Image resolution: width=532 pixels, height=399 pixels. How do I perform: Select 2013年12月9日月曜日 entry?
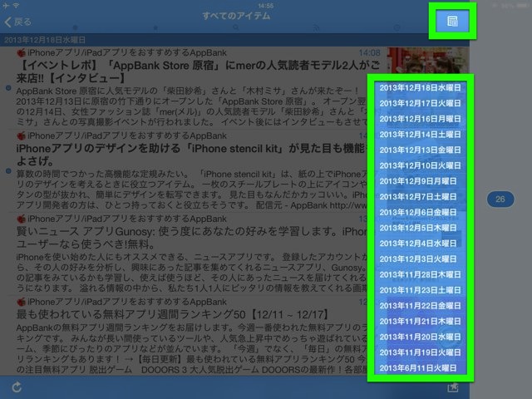point(420,181)
